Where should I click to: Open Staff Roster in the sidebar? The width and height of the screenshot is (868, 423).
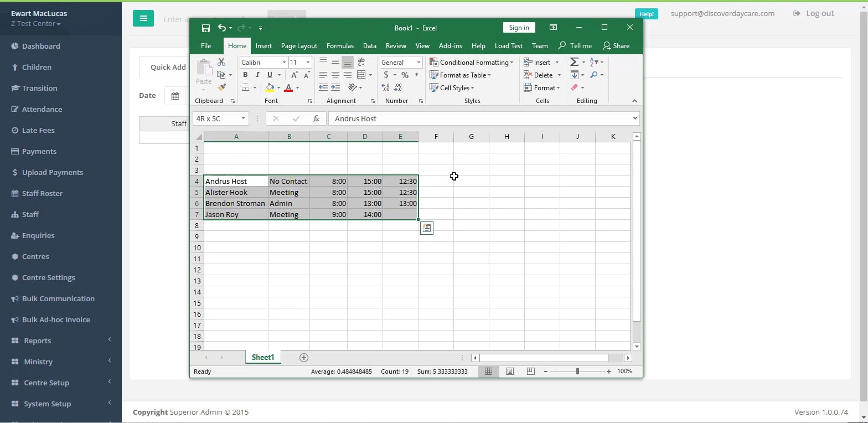pos(42,193)
